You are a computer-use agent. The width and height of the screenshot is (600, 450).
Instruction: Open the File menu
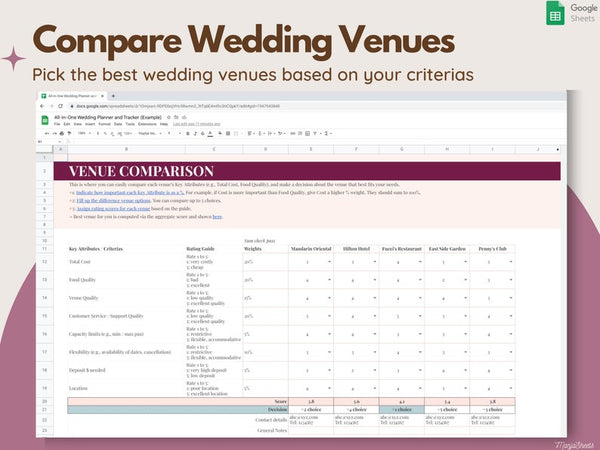[60, 124]
